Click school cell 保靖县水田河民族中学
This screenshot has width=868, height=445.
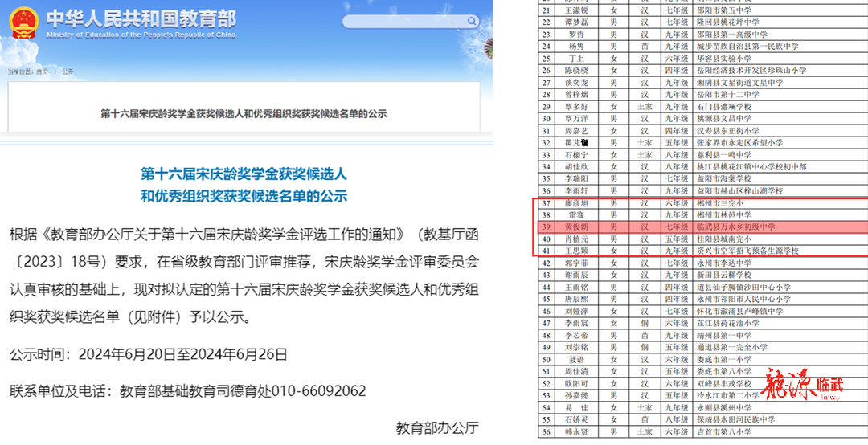click(x=735, y=420)
